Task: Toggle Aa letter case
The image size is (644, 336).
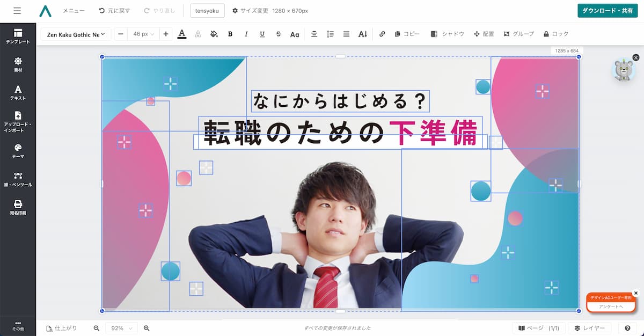Action: click(295, 34)
